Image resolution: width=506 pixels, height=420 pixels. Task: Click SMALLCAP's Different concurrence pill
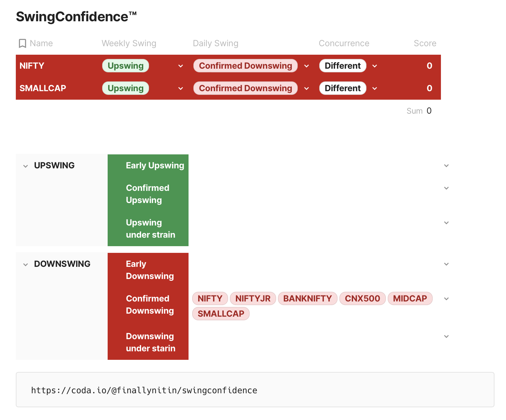point(342,88)
